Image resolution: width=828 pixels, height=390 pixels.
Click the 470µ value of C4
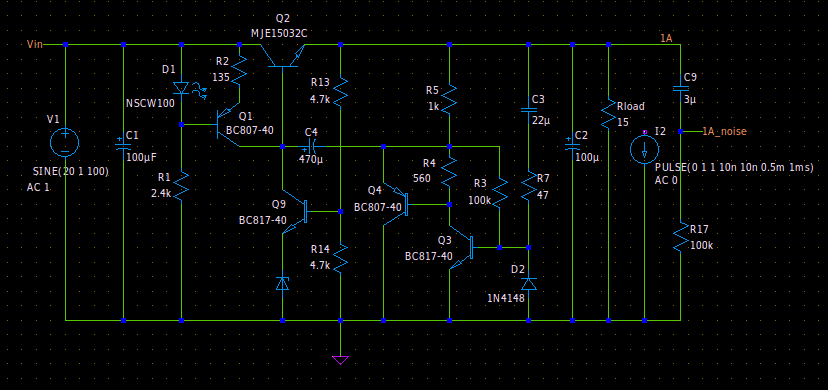point(310,158)
